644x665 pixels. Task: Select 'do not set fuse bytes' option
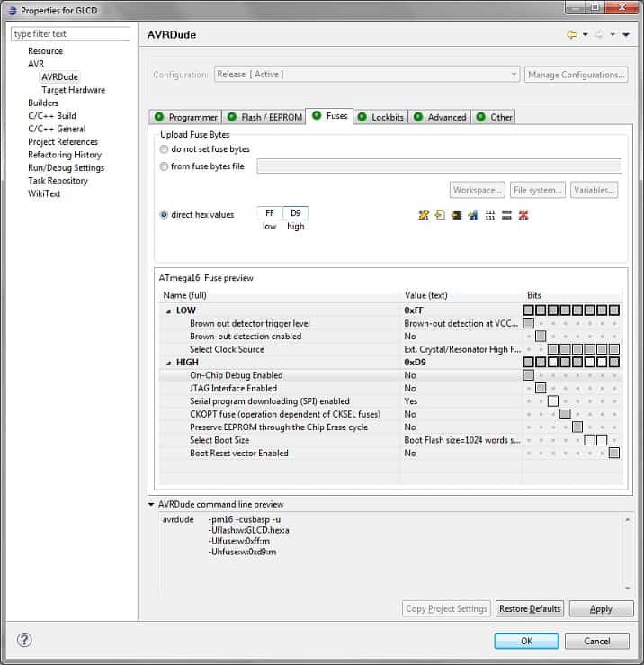click(x=164, y=149)
